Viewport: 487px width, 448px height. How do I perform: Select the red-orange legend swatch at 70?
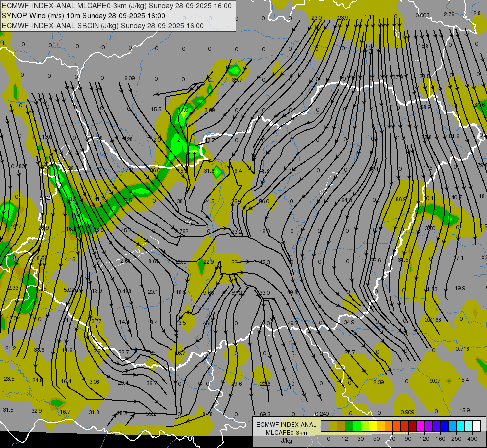396,426
